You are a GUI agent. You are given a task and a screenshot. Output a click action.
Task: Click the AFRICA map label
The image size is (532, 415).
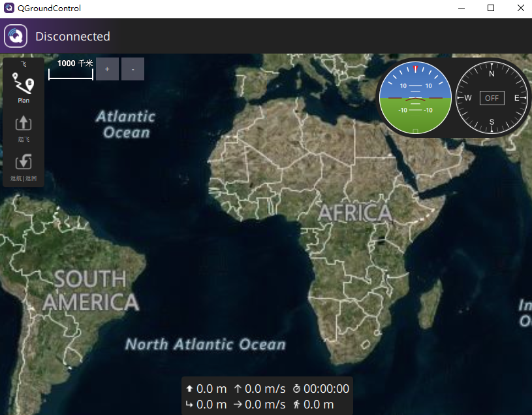tap(355, 213)
